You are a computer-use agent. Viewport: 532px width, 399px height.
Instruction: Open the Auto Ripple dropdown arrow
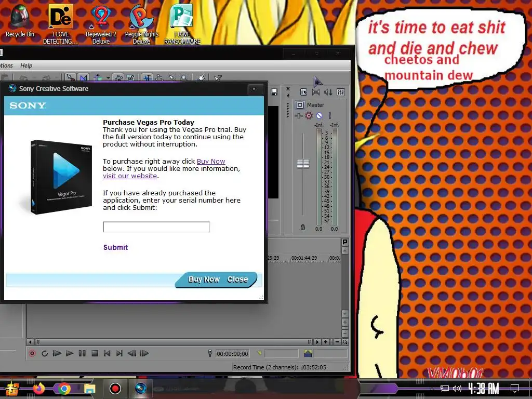[108, 78]
